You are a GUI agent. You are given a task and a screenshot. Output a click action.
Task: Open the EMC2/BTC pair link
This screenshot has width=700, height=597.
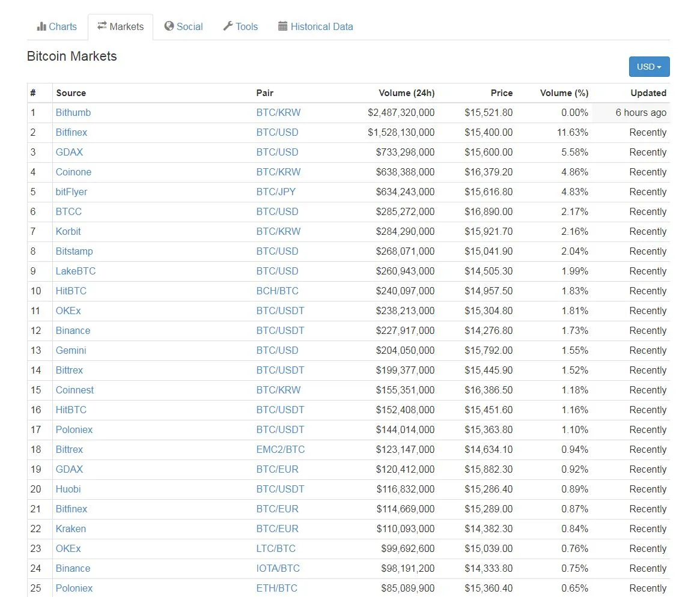click(281, 450)
